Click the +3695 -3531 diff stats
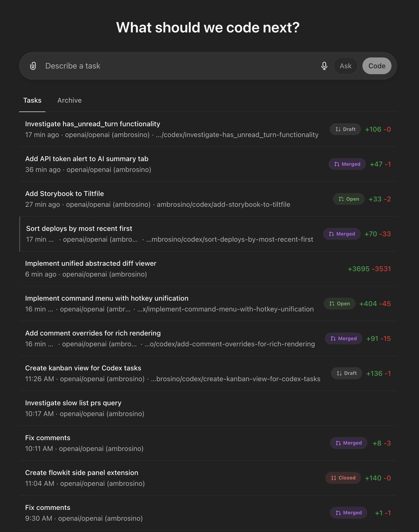Image resolution: width=419 pixels, height=532 pixels. (369, 269)
